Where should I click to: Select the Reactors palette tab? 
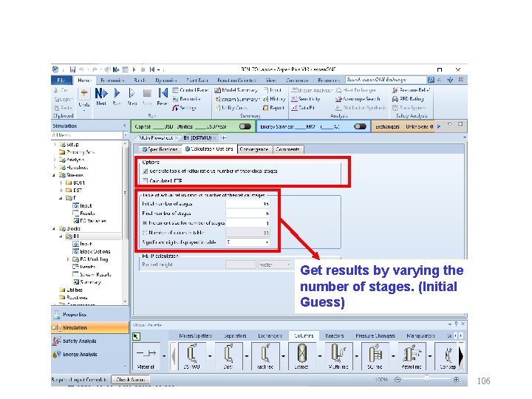click(334, 335)
